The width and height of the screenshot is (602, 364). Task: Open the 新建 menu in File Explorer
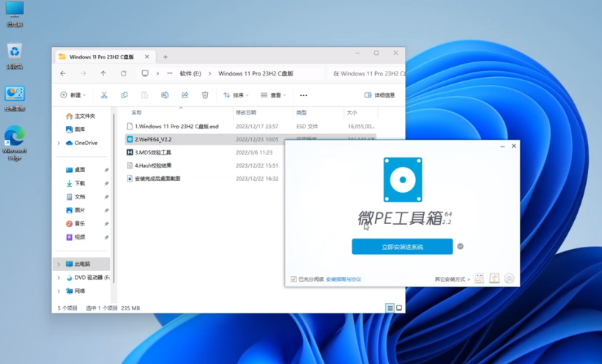pos(73,95)
